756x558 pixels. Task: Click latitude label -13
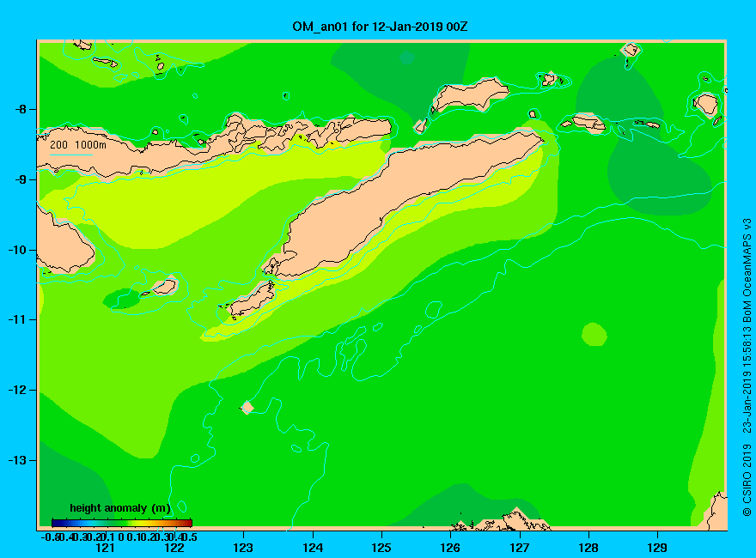tap(17, 460)
